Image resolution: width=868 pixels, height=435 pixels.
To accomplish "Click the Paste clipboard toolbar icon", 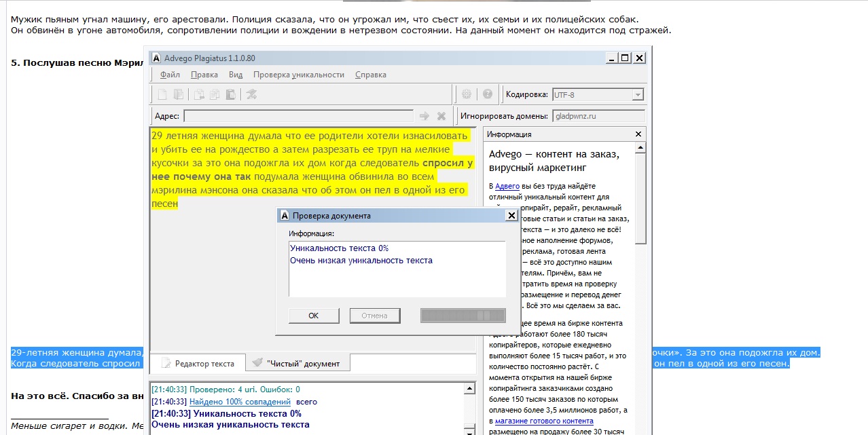I will [x=231, y=94].
